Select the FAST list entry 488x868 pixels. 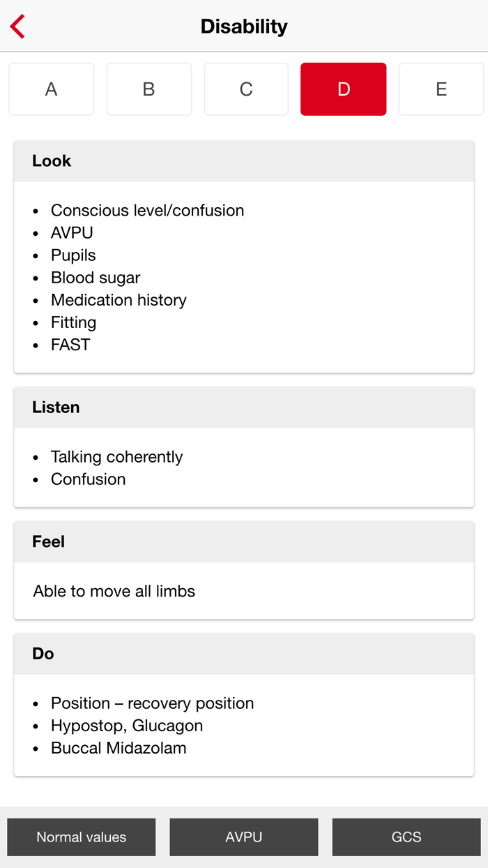coord(70,344)
